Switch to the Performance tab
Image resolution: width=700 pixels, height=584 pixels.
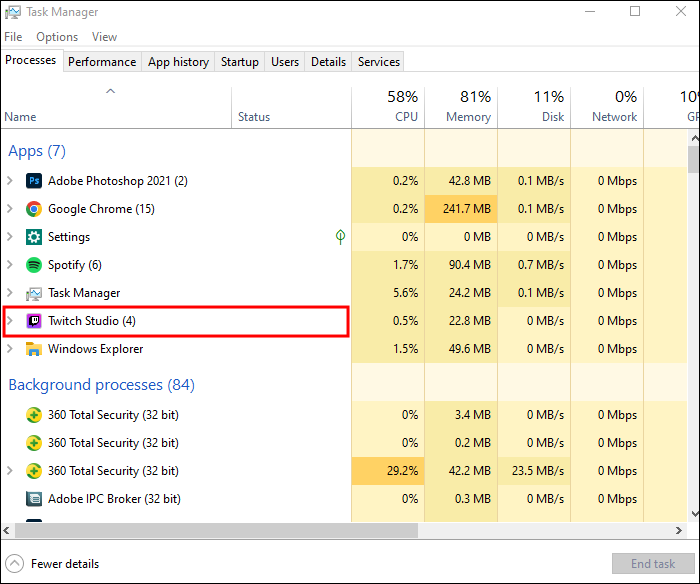(102, 62)
